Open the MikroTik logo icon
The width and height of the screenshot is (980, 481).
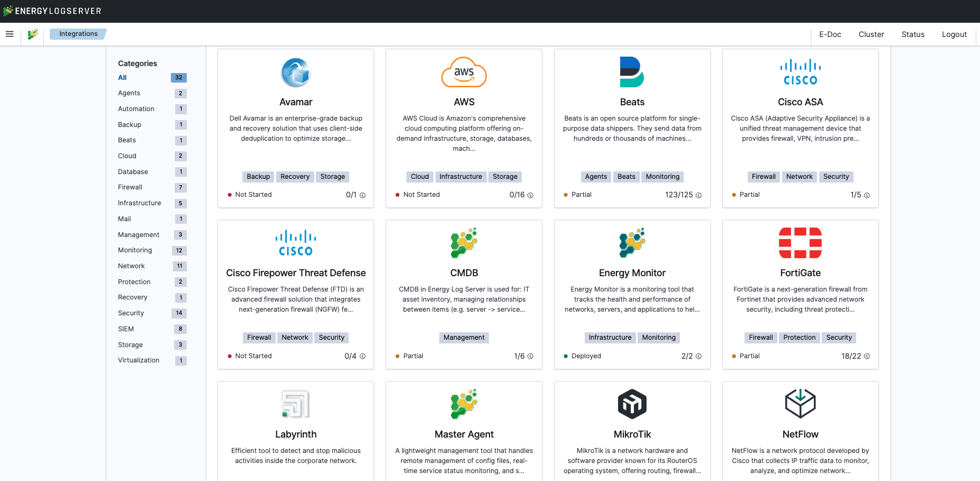tap(632, 404)
